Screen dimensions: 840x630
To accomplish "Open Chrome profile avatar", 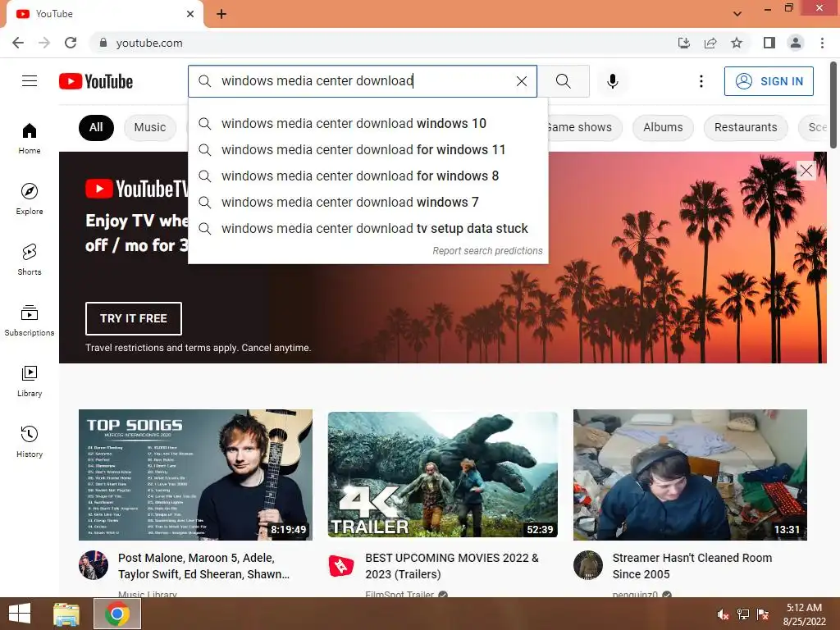I will click(x=796, y=43).
